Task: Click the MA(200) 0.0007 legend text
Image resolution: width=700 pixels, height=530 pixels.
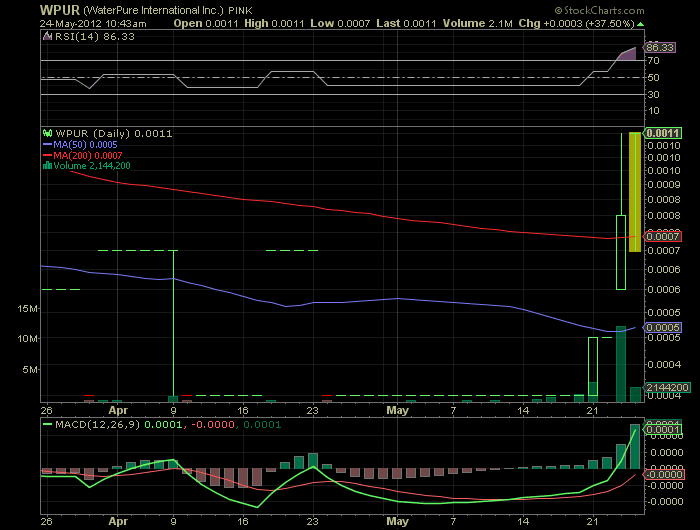Action: tap(88, 155)
